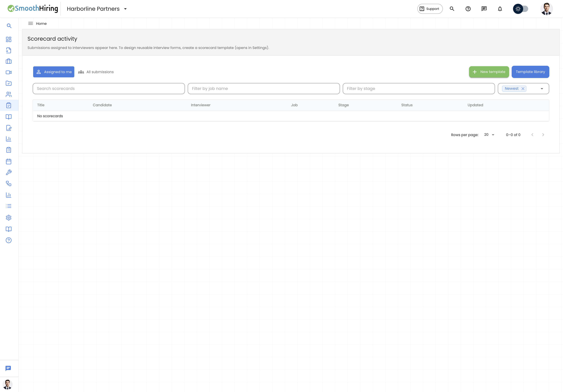
Task: Select the highlighted clipboard-check scorecards icon
Action: tap(9, 105)
